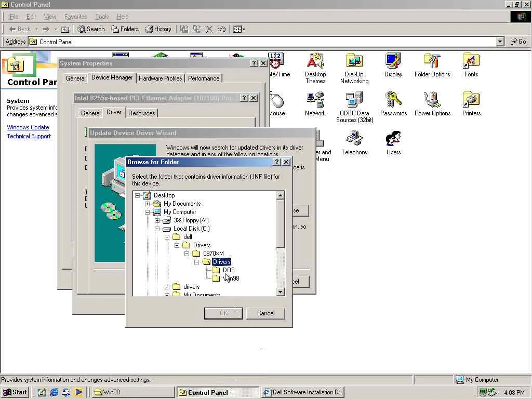Click the Windows Update link
This screenshot has width=532, height=399.
tap(28, 127)
